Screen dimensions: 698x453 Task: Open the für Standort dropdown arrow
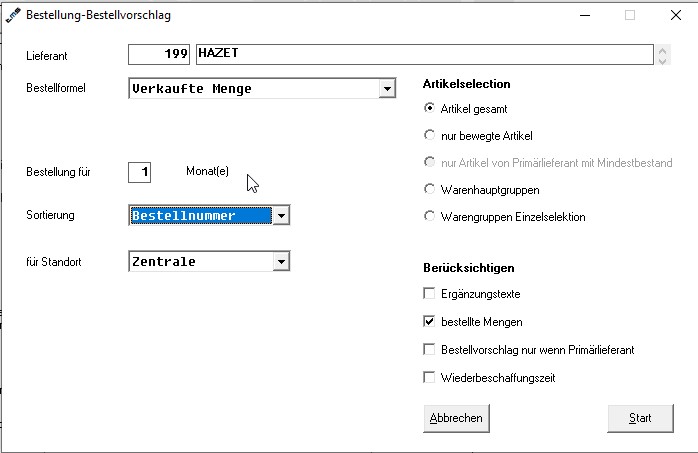point(281,262)
